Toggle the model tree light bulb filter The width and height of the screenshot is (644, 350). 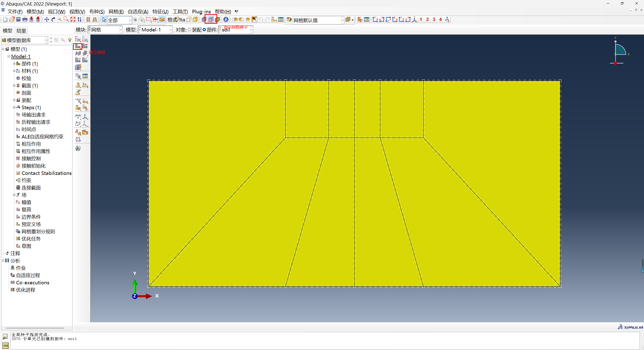[70, 40]
